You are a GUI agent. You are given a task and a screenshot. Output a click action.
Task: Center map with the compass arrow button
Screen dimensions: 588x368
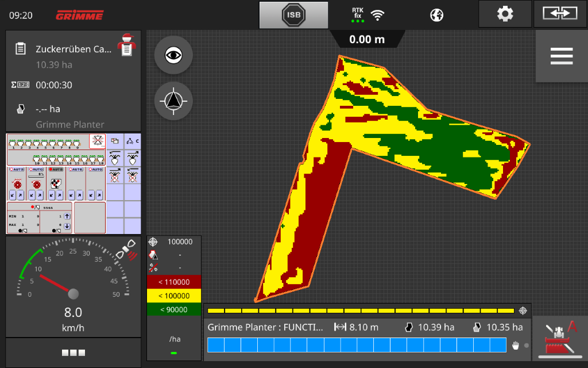173,102
